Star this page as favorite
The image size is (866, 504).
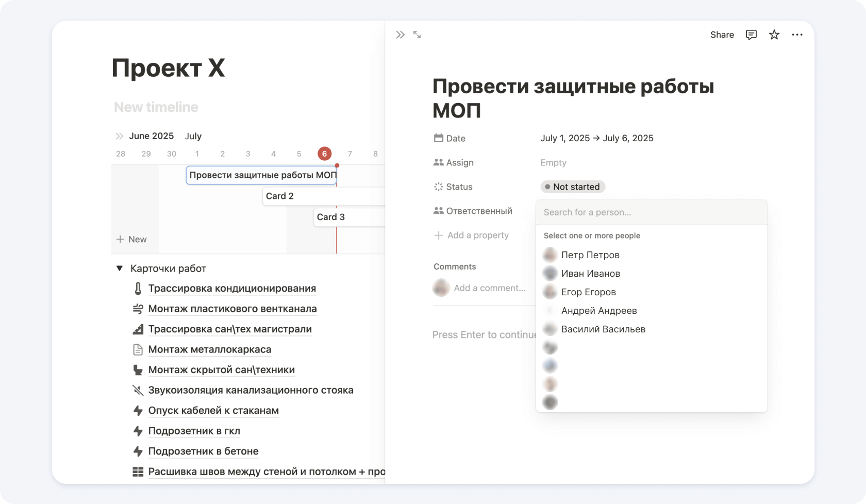pyautogui.click(x=774, y=35)
